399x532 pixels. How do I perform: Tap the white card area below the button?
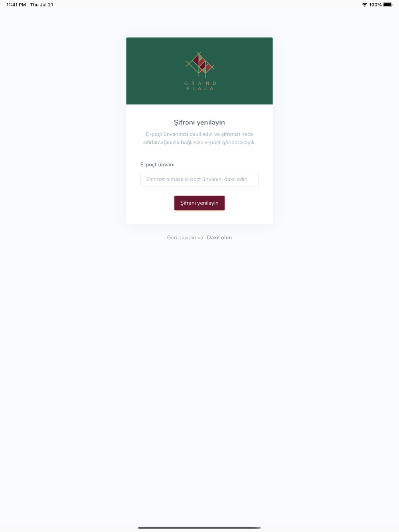[x=199, y=217]
